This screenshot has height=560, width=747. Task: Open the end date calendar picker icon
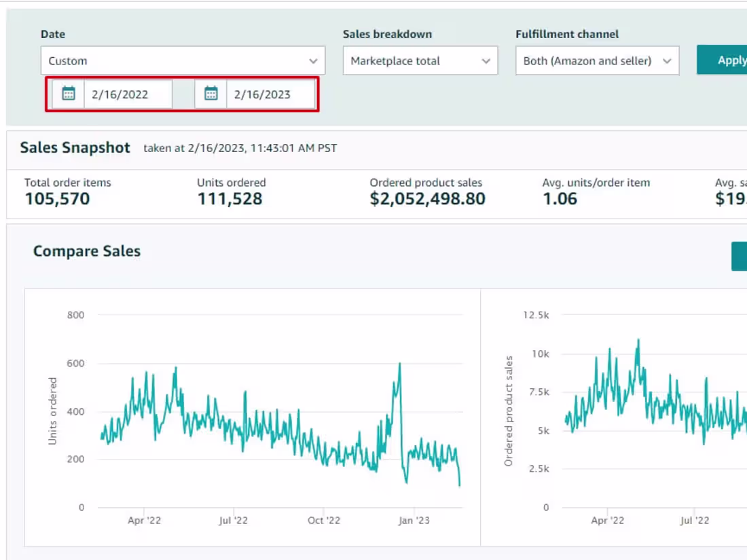[211, 94]
